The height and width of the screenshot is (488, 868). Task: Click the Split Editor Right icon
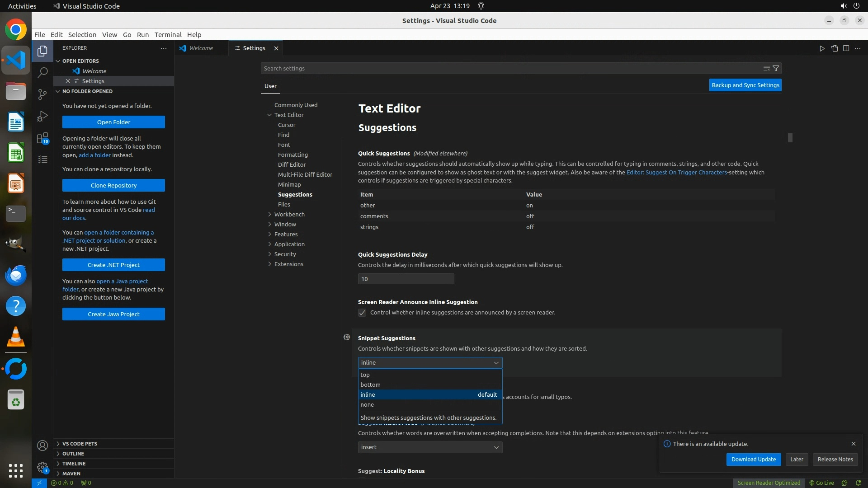point(846,48)
